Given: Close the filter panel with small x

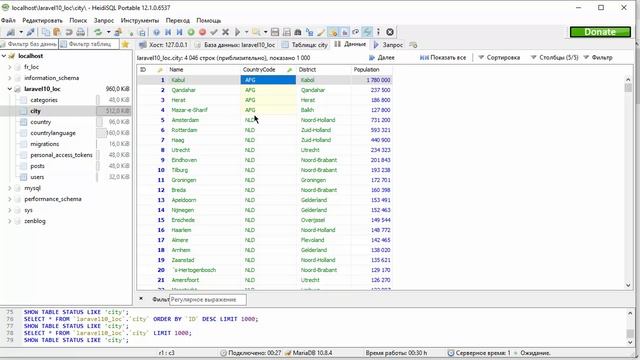Looking at the screenshot, I should [x=141, y=299].
